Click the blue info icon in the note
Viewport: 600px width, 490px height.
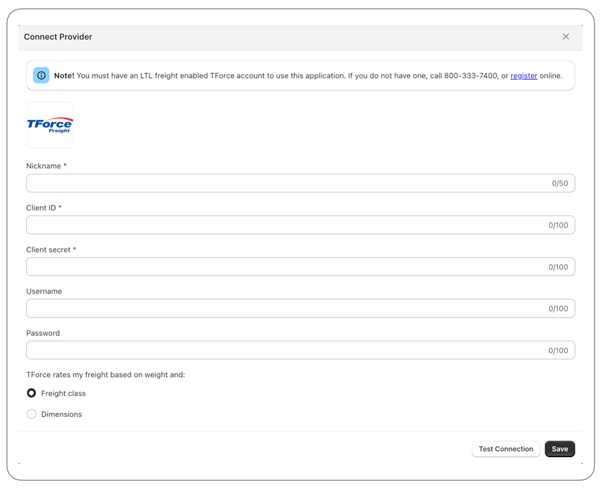[x=41, y=75]
